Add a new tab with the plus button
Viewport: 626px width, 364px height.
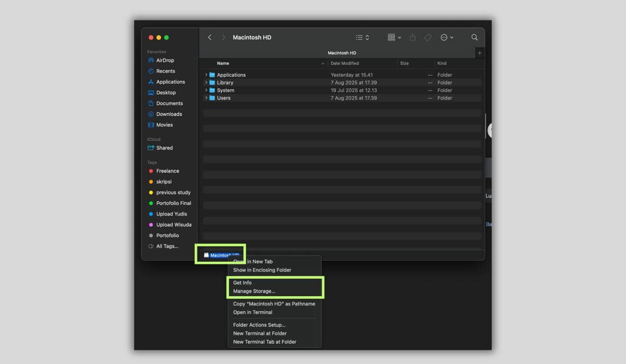479,52
